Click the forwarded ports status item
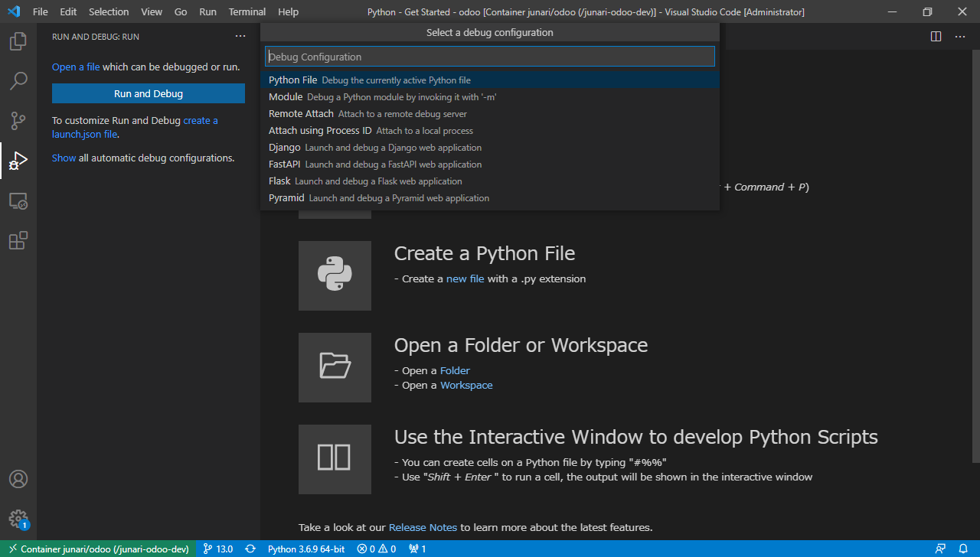Viewport: 980px width, 557px height. click(417, 549)
